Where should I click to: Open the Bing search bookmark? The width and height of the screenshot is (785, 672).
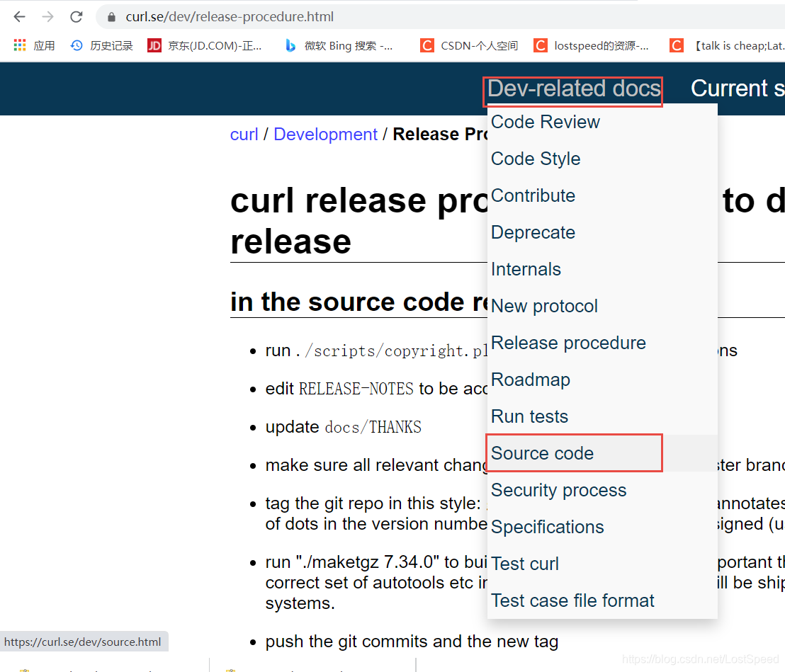[x=339, y=45]
